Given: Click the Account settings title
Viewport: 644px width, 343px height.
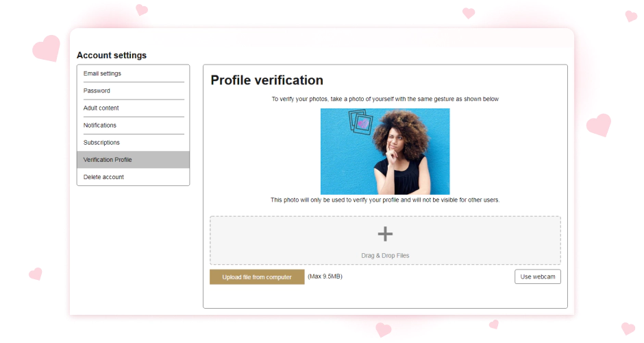Looking at the screenshot, I should 112,56.
